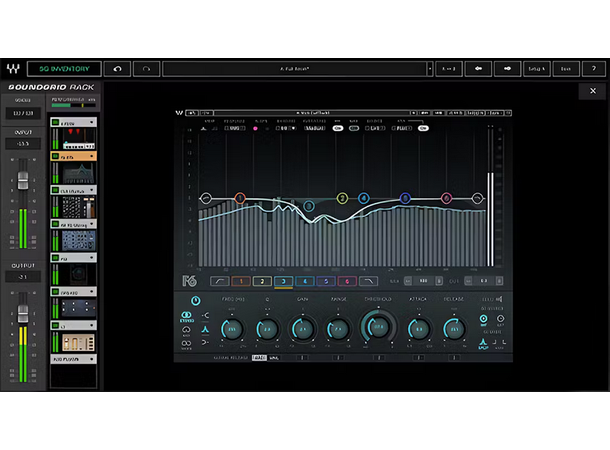Toggle power on the seventh rack plugin slot
610x450 pixels.
tap(56, 325)
